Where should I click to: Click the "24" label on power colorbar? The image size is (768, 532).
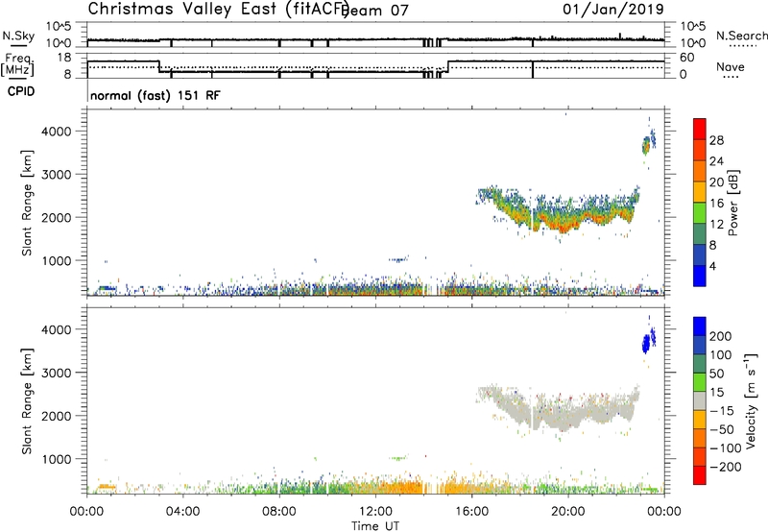716,161
